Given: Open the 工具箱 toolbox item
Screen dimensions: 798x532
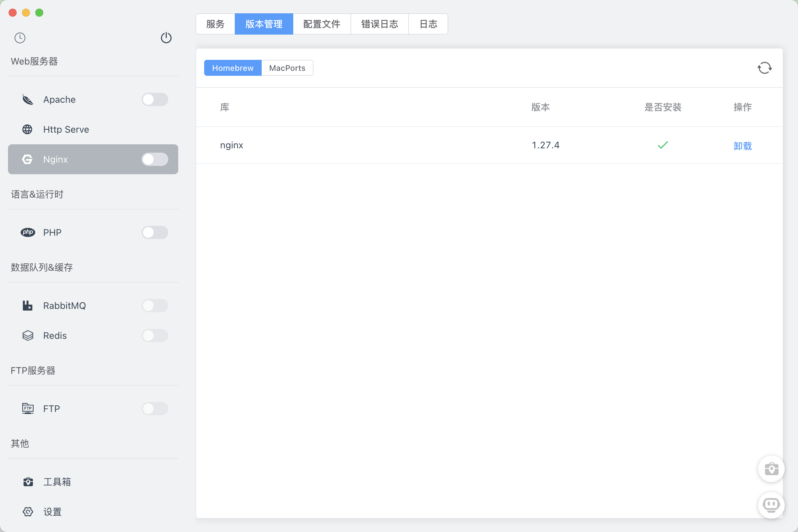Looking at the screenshot, I should click(57, 481).
